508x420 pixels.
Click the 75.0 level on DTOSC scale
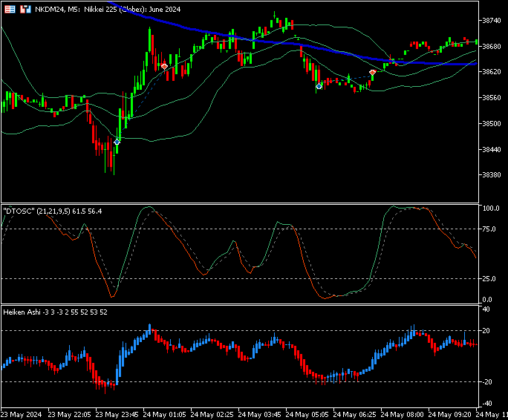[489, 229]
